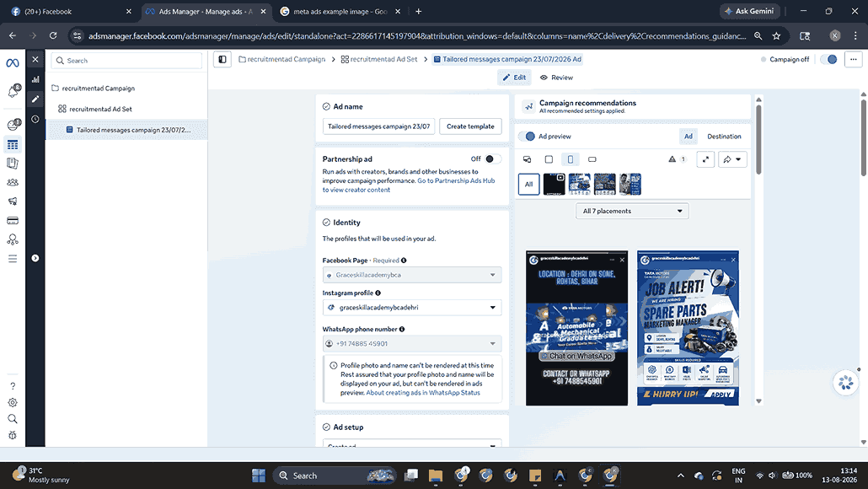Open the Ad setup dropdown at bottom
The image size is (868, 489).
(412, 444)
